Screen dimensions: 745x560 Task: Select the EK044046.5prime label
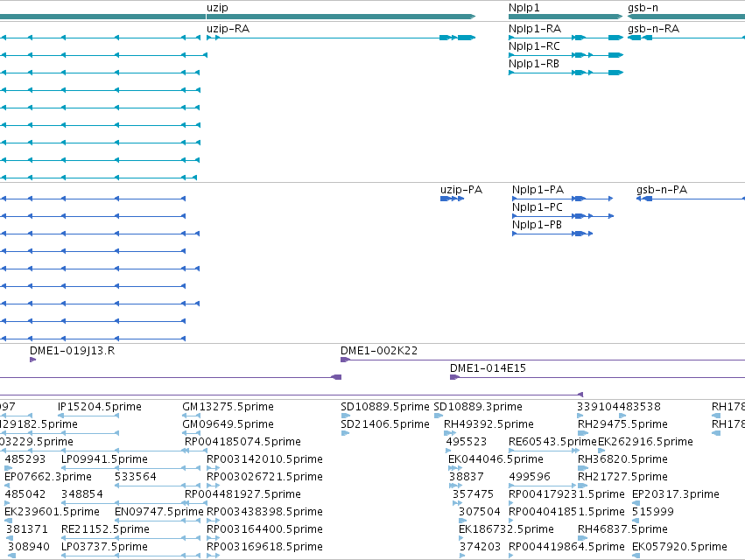(495, 459)
